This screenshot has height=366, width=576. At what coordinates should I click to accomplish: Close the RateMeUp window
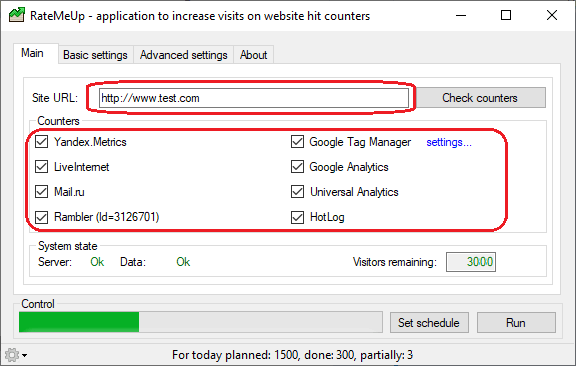pos(552,15)
